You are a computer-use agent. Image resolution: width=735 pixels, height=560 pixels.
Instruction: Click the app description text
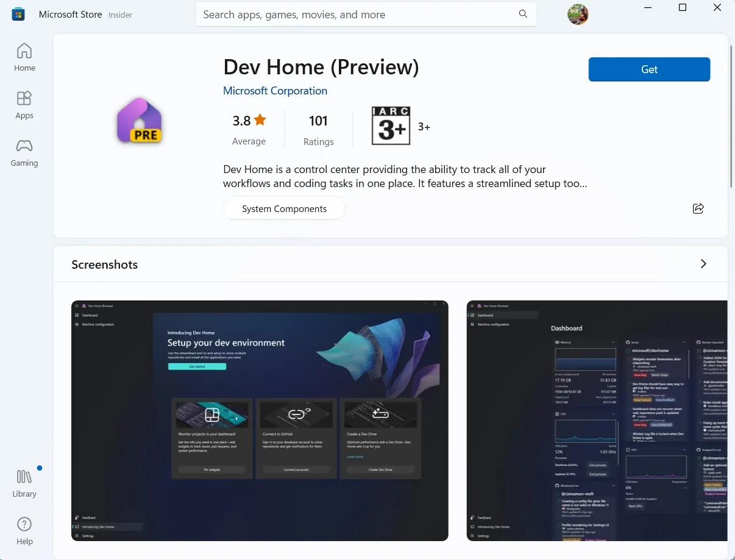[405, 176]
